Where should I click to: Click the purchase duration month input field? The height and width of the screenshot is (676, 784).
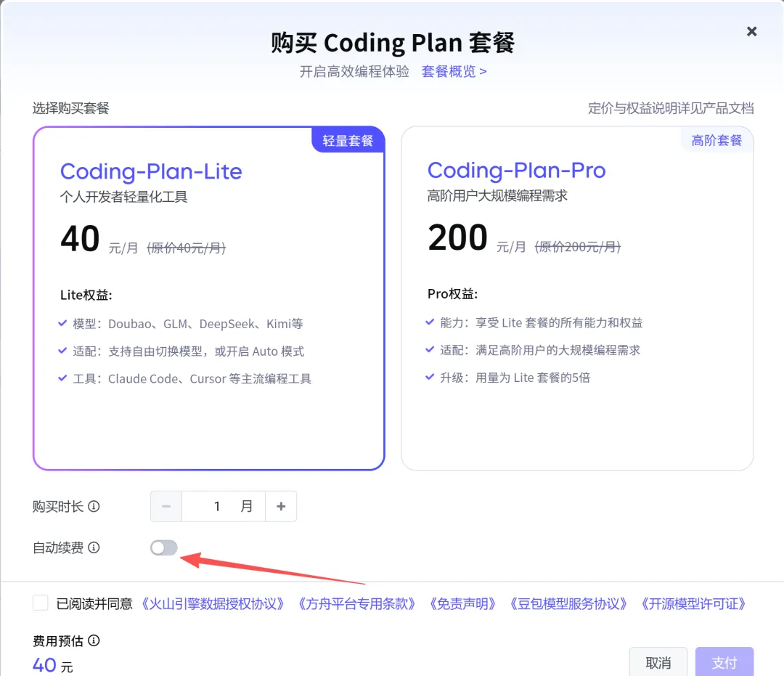click(224, 507)
